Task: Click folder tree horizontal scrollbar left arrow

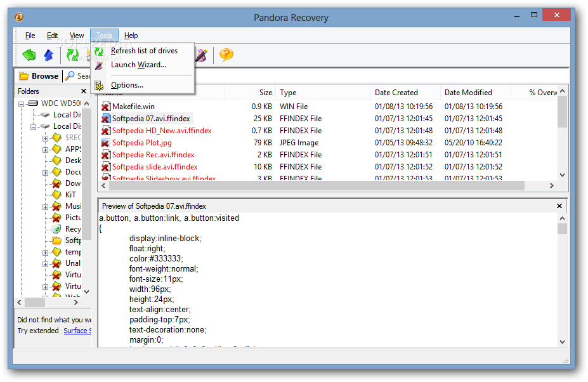Action: (20, 302)
